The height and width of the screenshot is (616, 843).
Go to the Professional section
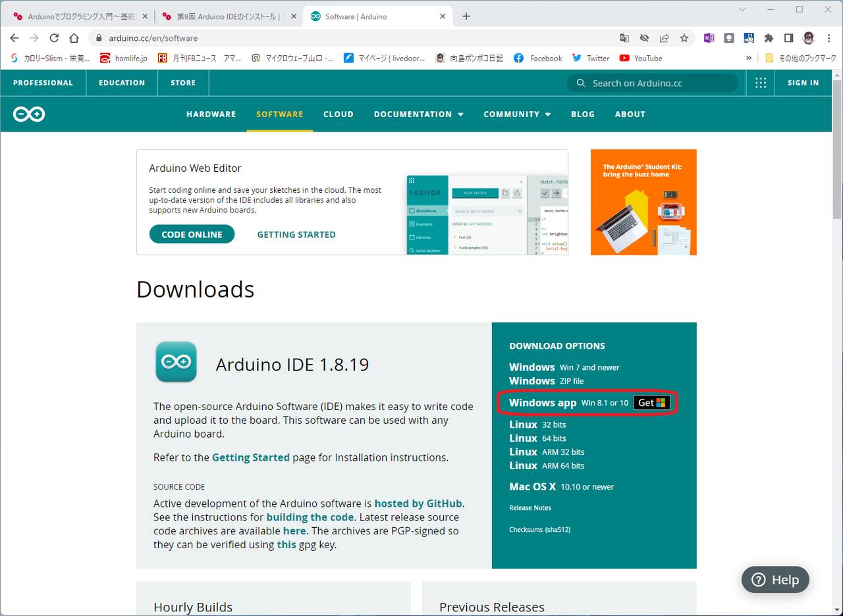point(43,83)
